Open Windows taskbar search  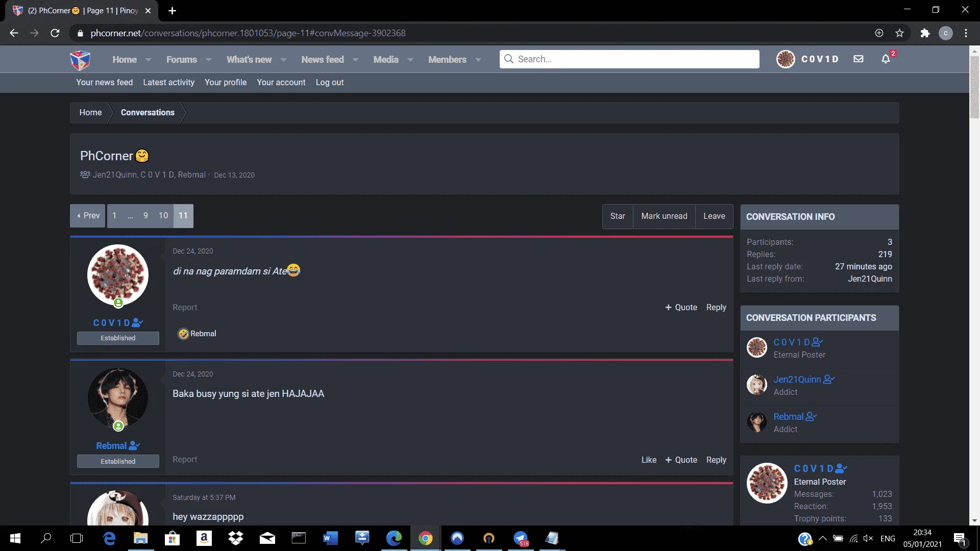pos(46,538)
